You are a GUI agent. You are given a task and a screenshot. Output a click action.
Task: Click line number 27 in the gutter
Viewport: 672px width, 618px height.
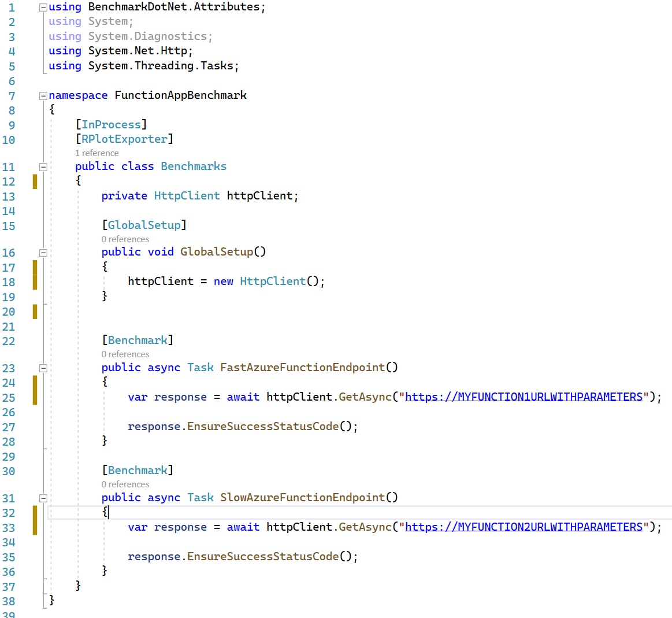point(9,427)
